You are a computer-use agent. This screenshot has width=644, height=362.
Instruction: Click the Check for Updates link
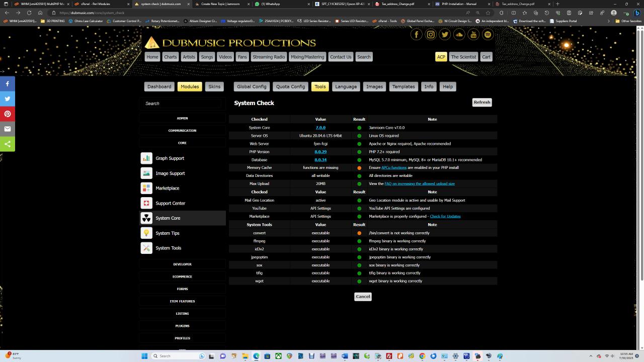(445, 216)
